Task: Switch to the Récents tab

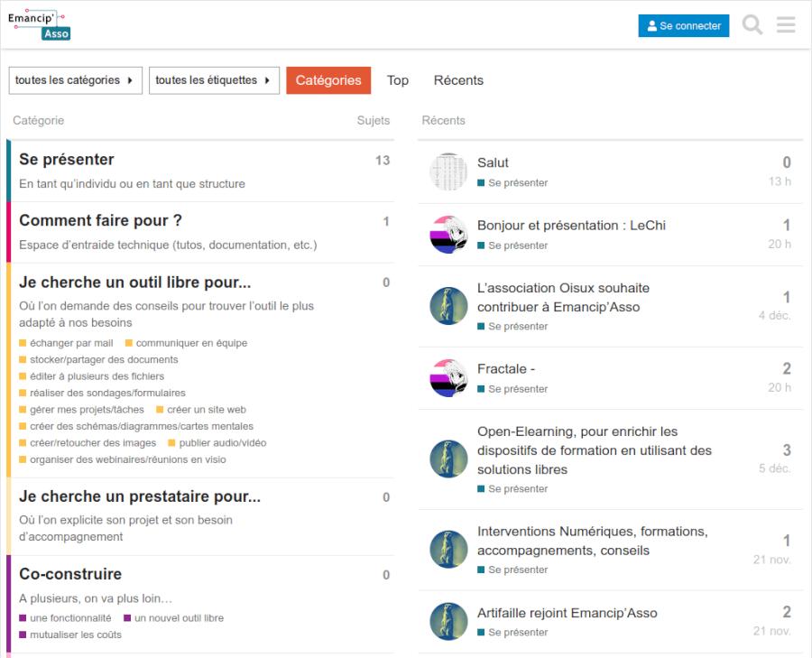Action: coord(458,80)
